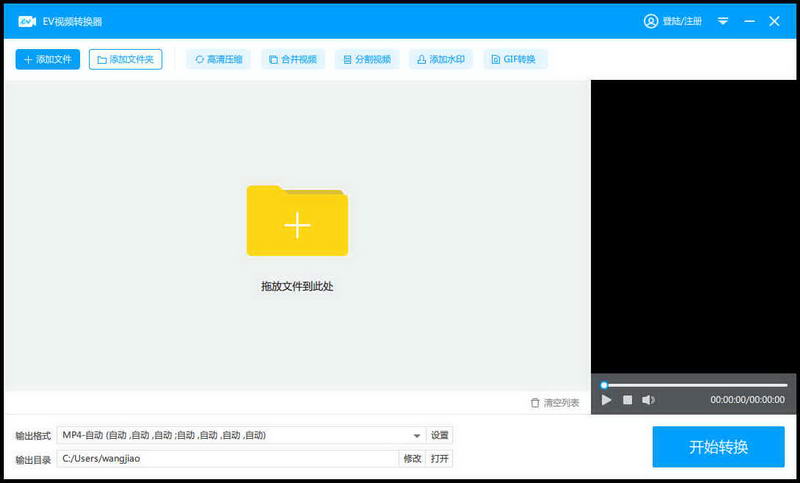Viewport: 800px width, 483px height.
Task: Click the 添加文件夹 add folder button
Action: coord(126,59)
